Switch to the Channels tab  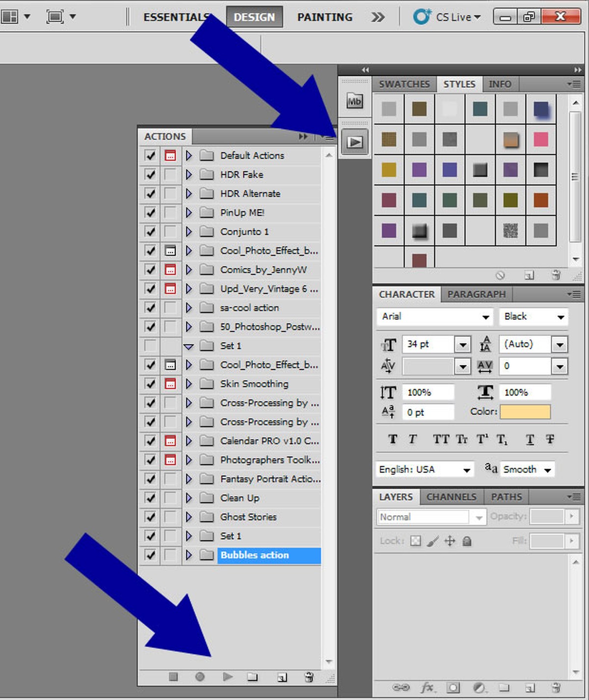pyautogui.click(x=452, y=497)
